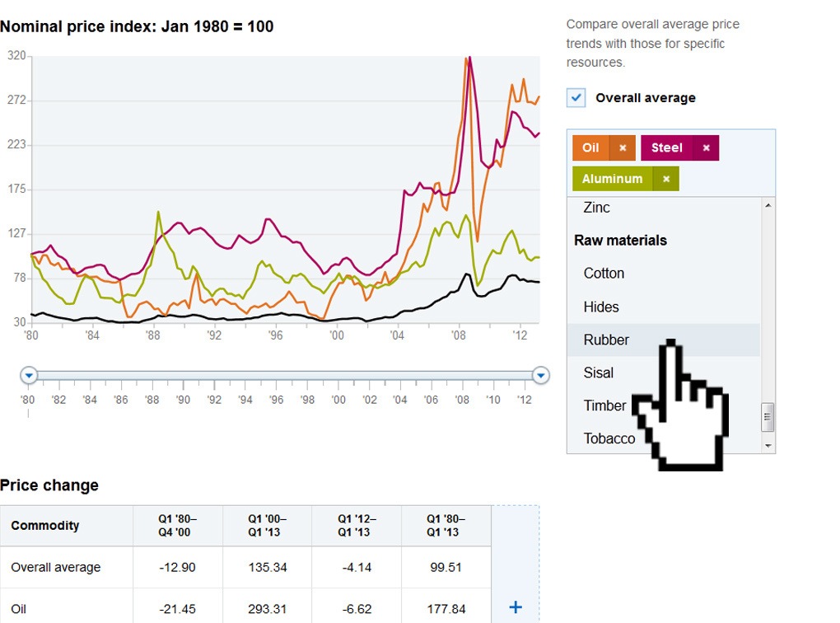Select Sisal under Raw materials
The image size is (840, 623).
click(598, 372)
